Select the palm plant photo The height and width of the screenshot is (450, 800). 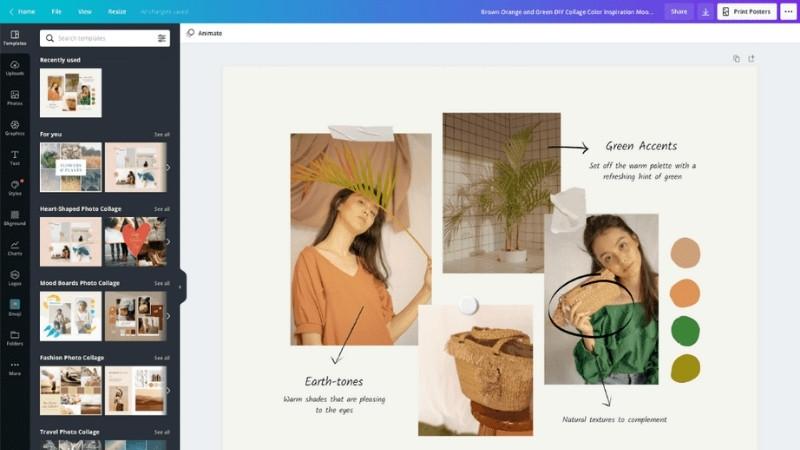[x=502, y=193]
